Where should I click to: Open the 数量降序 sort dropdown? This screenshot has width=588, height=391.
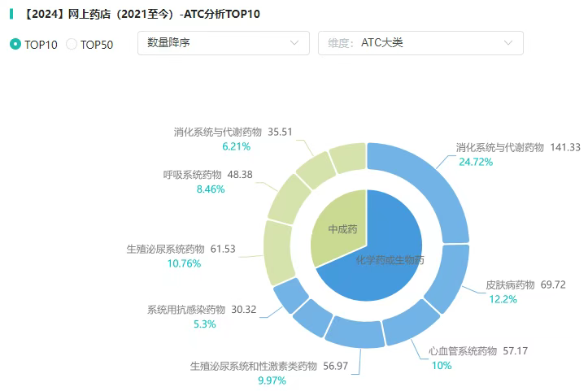tap(223, 43)
